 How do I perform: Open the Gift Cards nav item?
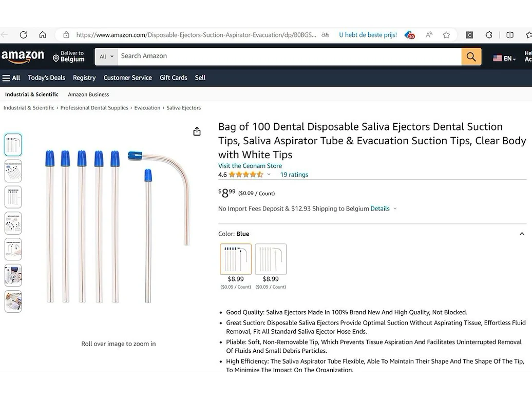point(174,78)
